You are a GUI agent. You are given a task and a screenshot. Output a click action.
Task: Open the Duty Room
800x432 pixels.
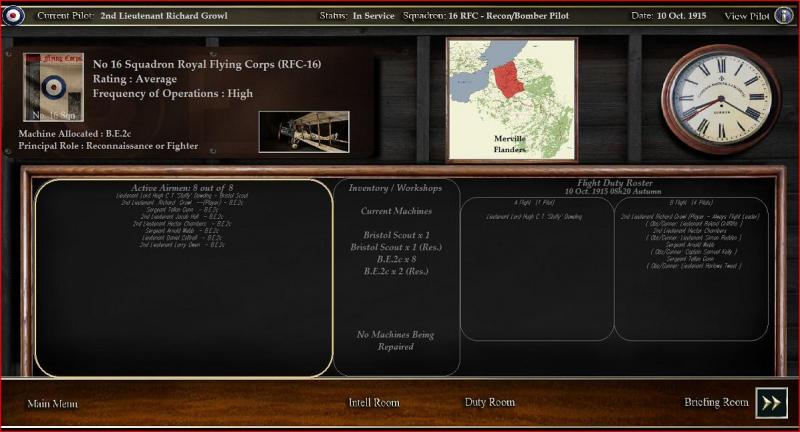(490, 402)
